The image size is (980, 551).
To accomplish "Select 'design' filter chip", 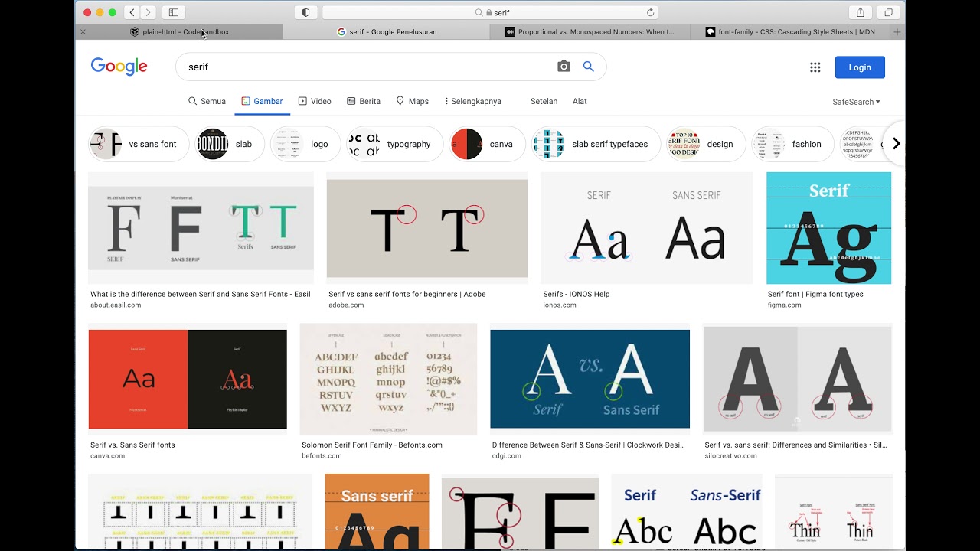I will [x=706, y=144].
